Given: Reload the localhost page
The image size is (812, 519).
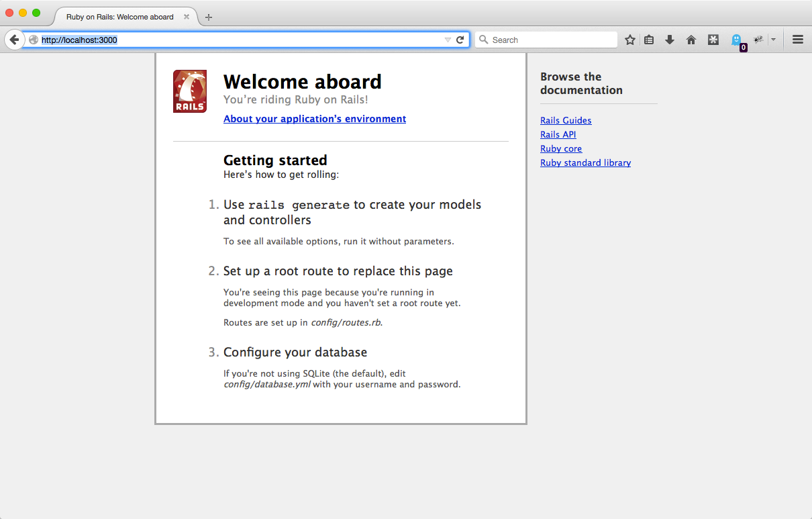Looking at the screenshot, I should pyautogui.click(x=460, y=40).
